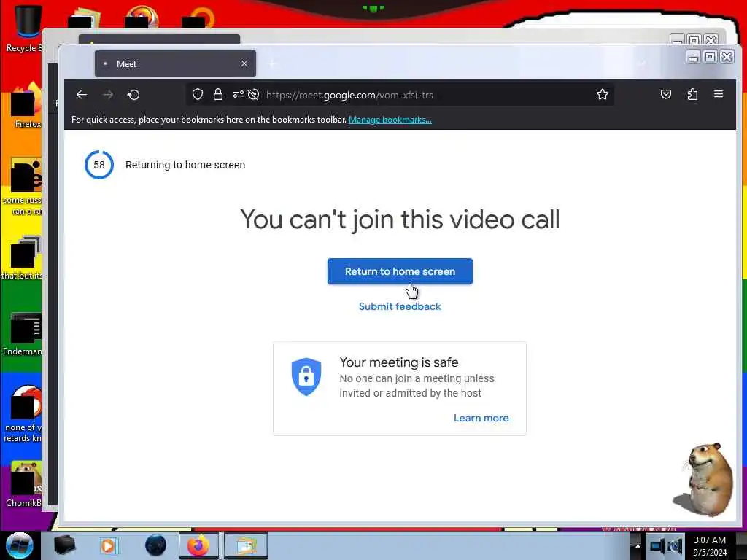Click the network tray icon
The image size is (747, 560).
pyautogui.click(x=657, y=545)
